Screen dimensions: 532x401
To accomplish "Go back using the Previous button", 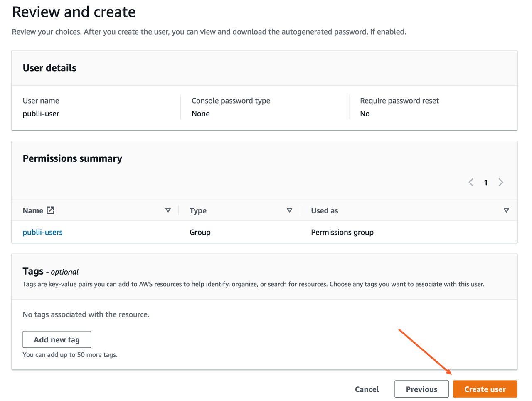I will 421,389.
